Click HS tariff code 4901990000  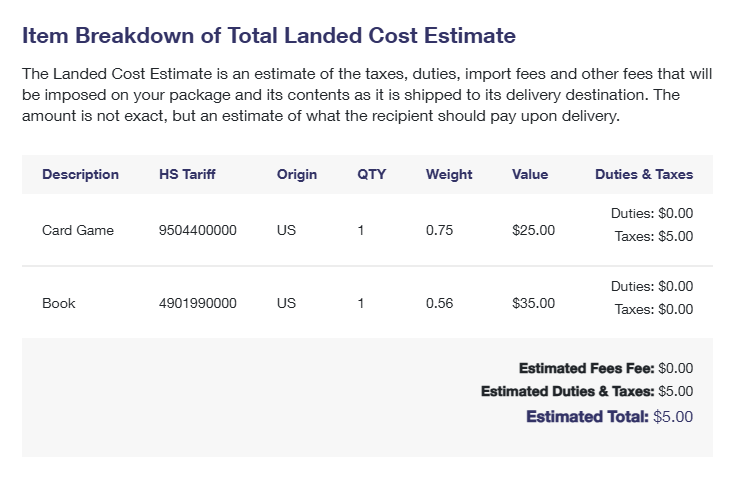(198, 303)
